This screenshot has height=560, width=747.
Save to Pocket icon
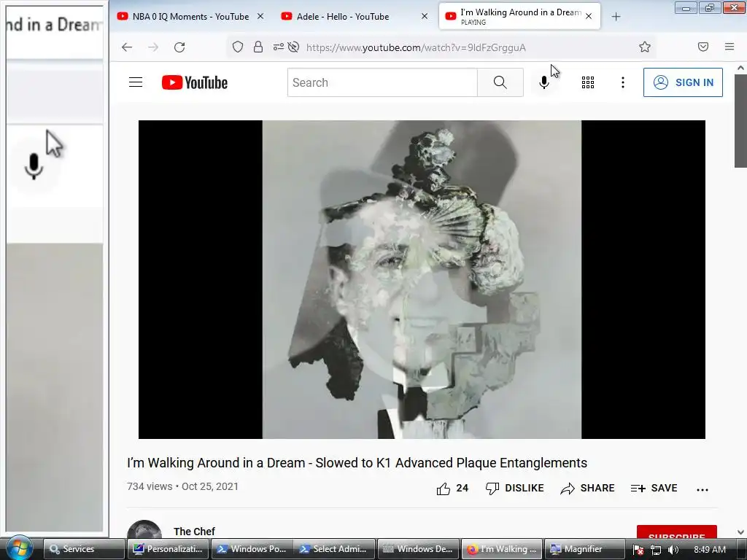[x=703, y=47]
